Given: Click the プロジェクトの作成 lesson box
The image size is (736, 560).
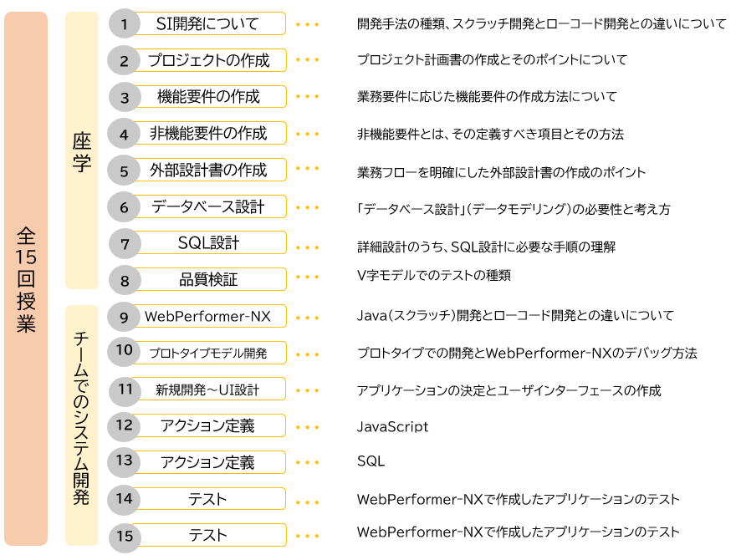Looking at the screenshot, I should 208,60.
